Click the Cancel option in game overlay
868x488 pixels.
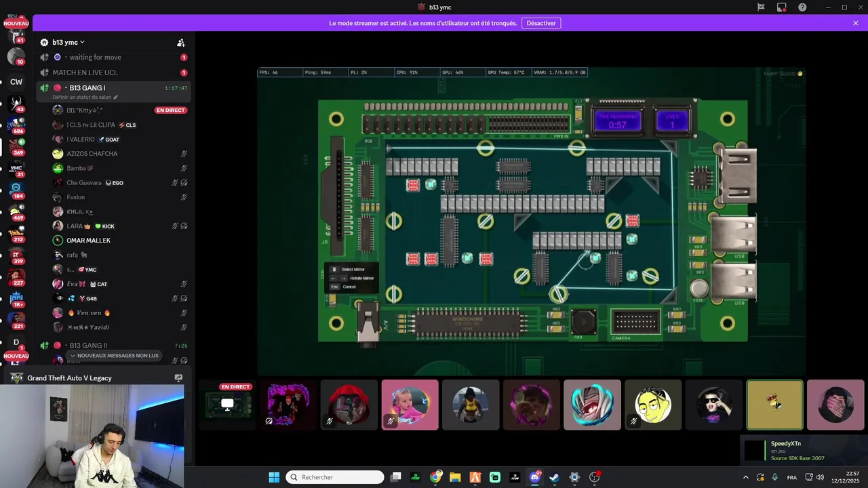point(343,287)
